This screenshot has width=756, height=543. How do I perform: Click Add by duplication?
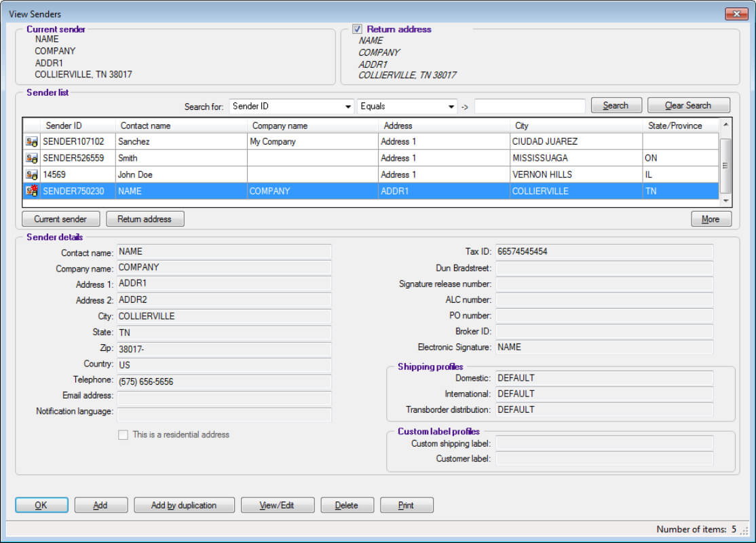[184, 505]
